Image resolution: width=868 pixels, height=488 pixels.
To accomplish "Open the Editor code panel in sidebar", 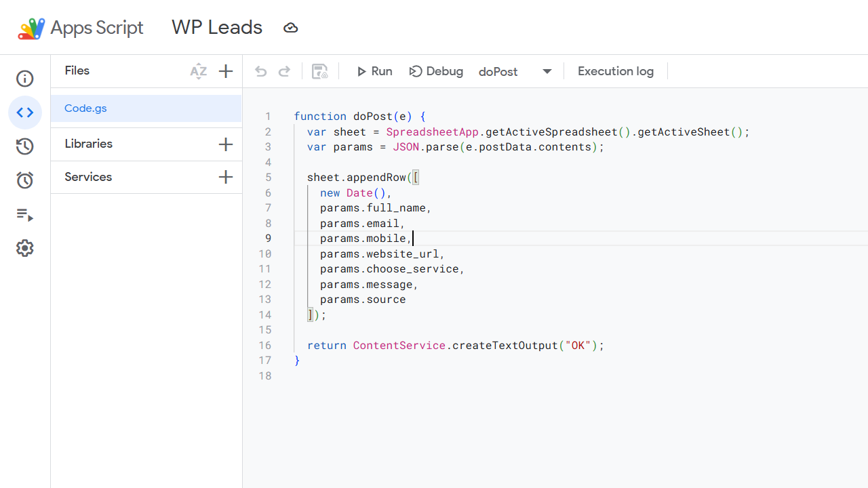I will pos(25,113).
